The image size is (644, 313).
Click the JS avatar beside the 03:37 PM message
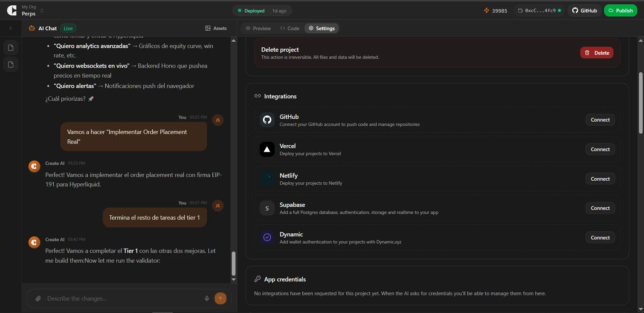tap(218, 206)
